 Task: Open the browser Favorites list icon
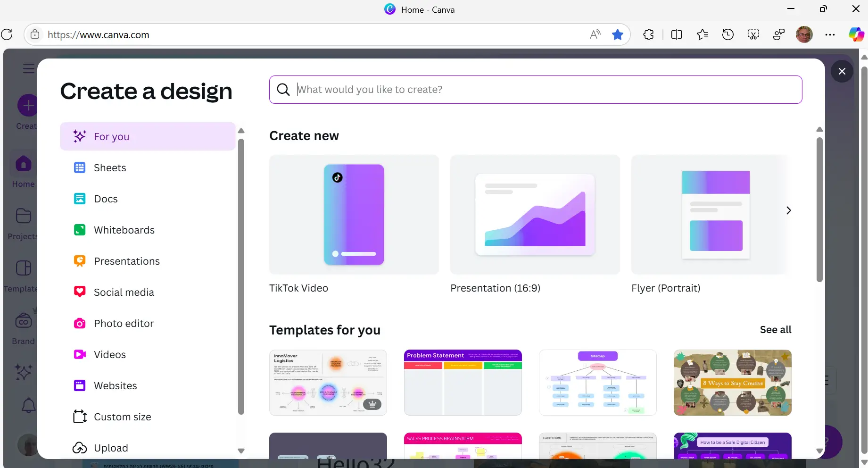pos(703,34)
